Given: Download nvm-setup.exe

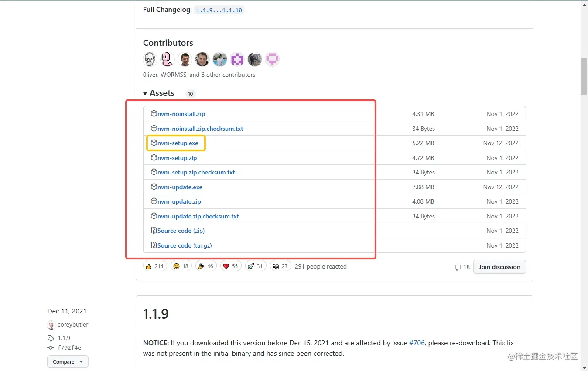Looking at the screenshot, I should point(178,143).
